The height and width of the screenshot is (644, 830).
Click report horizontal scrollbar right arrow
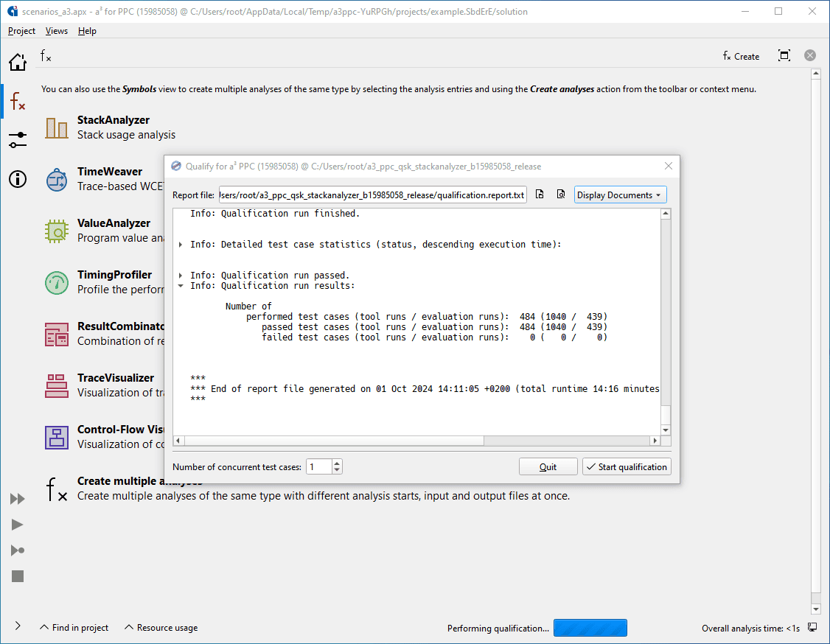point(655,441)
